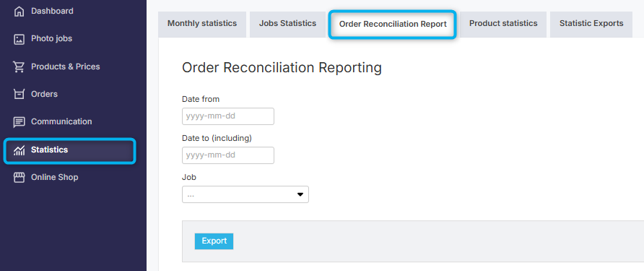Click the Date to (including) label
Image resolution: width=644 pixels, height=271 pixels.
(217, 139)
